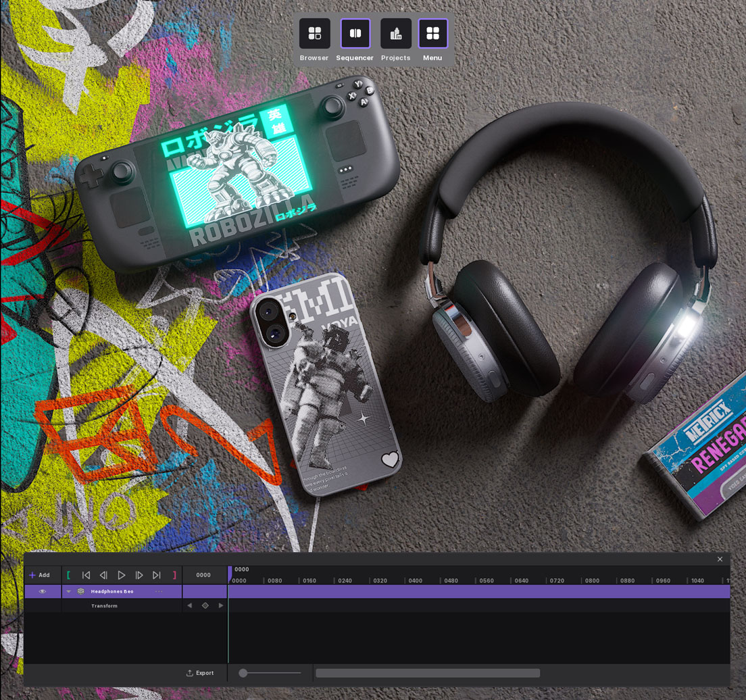Jump to the start of timeline
Screen dimensions: 746x700
coord(86,575)
